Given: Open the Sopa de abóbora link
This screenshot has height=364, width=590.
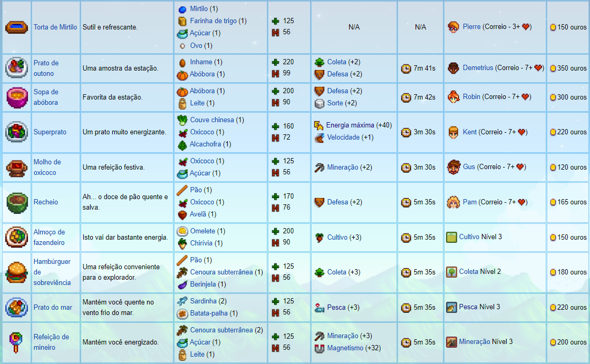Looking at the screenshot, I should 46,97.
